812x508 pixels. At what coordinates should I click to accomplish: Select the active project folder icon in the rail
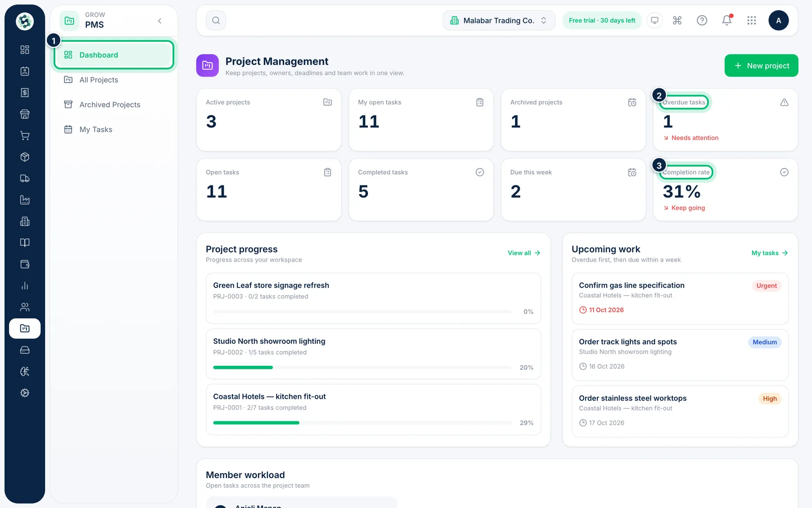(x=24, y=329)
